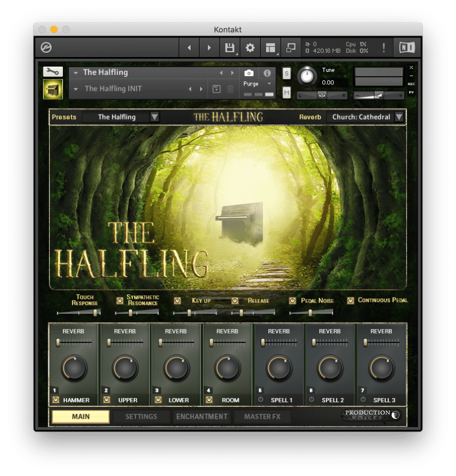The image size is (456, 476).
Task: Open Kontakt options gear icon
Action: (x=250, y=48)
